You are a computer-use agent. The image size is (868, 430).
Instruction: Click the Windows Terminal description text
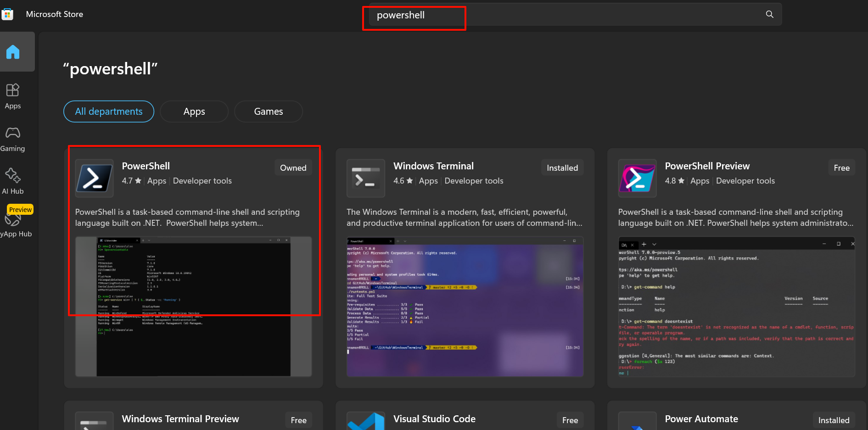(464, 218)
